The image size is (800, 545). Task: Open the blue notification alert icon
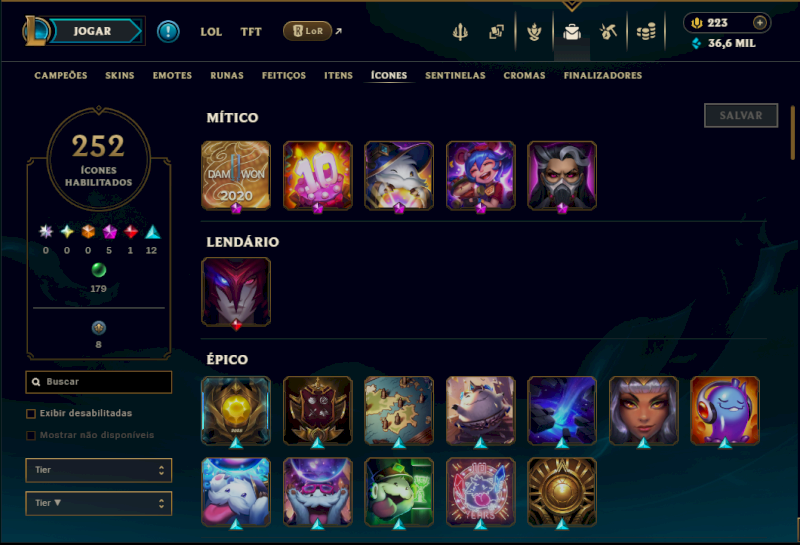[x=168, y=31]
